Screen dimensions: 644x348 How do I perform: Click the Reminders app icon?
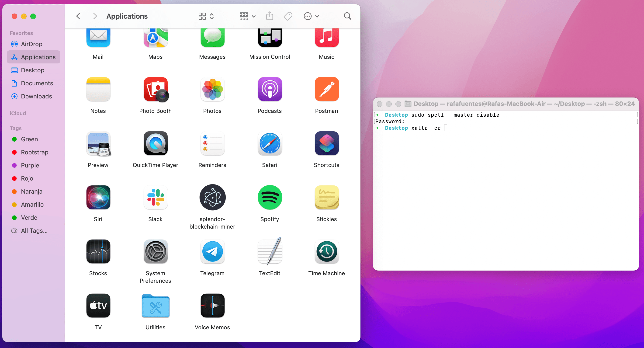[x=212, y=143]
